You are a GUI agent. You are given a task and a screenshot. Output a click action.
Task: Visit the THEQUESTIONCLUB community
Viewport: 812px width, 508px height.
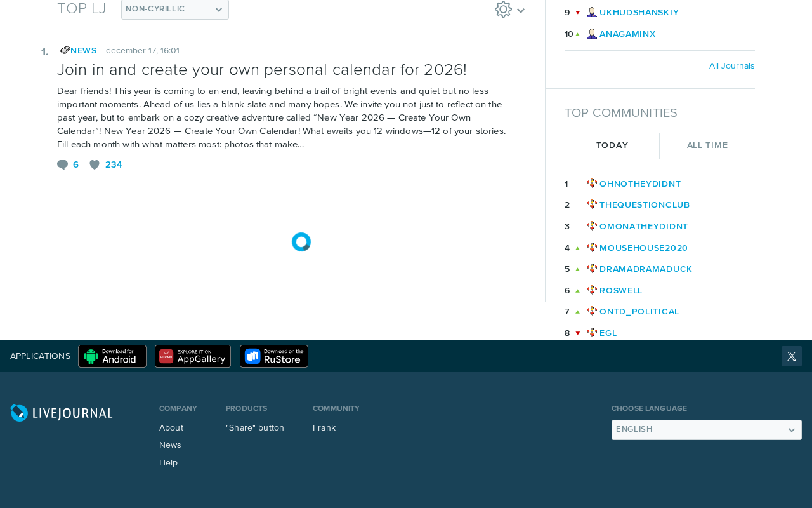pyautogui.click(x=645, y=205)
